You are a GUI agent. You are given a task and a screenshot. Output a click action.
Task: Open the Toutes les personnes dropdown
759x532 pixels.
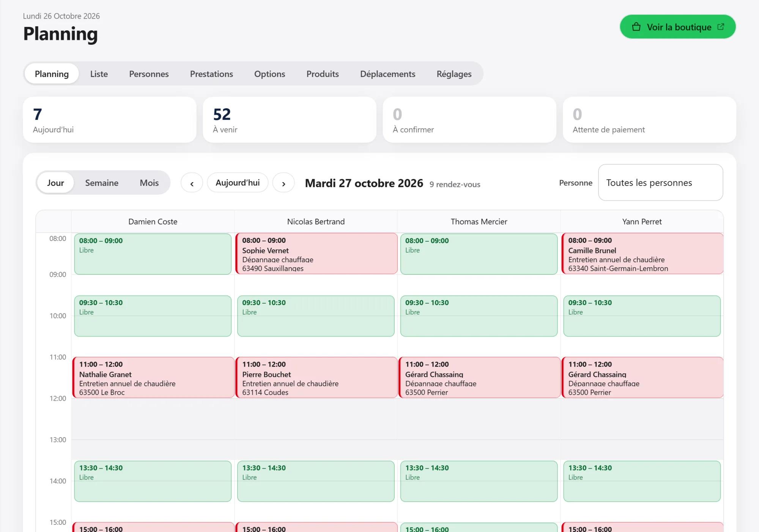pyautogui.click(x=660, y=183)
